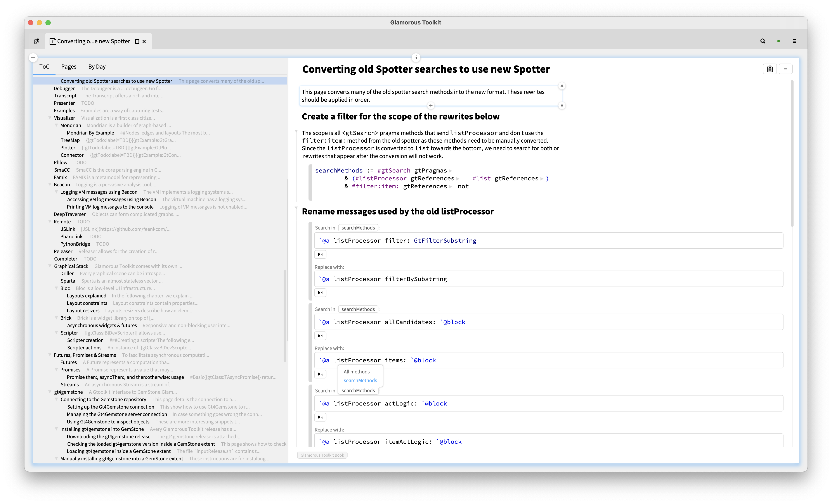Image resolution: width=832 pixels, height=504 pixels.
Task: Close the intro text snippet
Action: coord(562,86)
